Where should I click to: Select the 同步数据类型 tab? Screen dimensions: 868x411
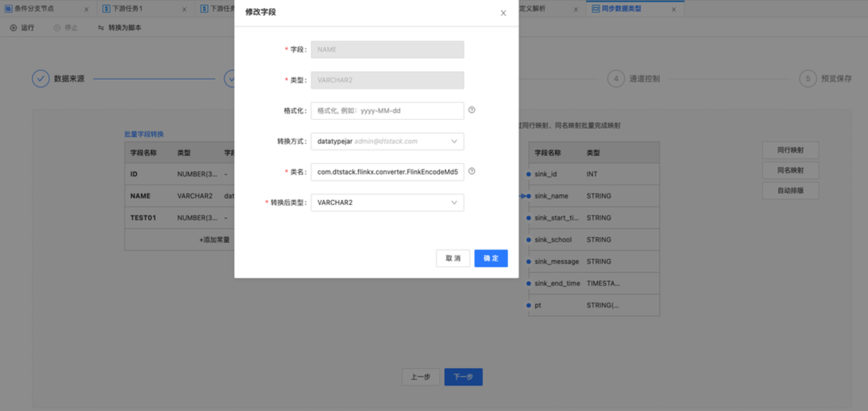(621, 9)
